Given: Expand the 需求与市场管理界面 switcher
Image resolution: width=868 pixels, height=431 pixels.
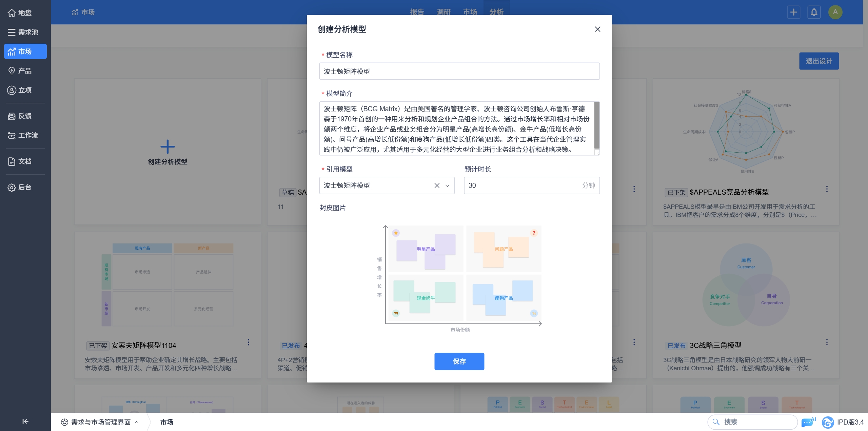Looking at the screenshot, I should pos(100,422).
